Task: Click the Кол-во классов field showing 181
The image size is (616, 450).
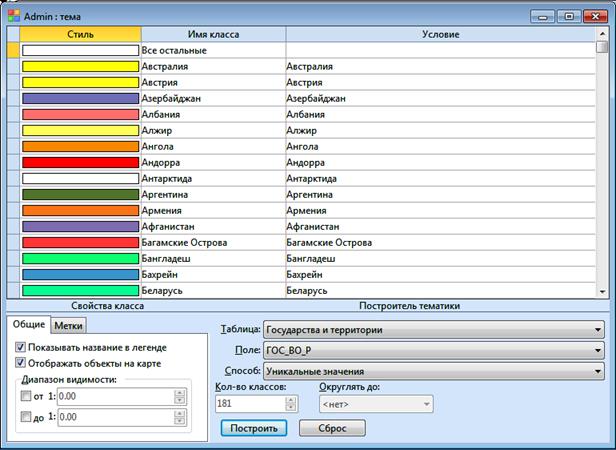Action: point(249,405)
